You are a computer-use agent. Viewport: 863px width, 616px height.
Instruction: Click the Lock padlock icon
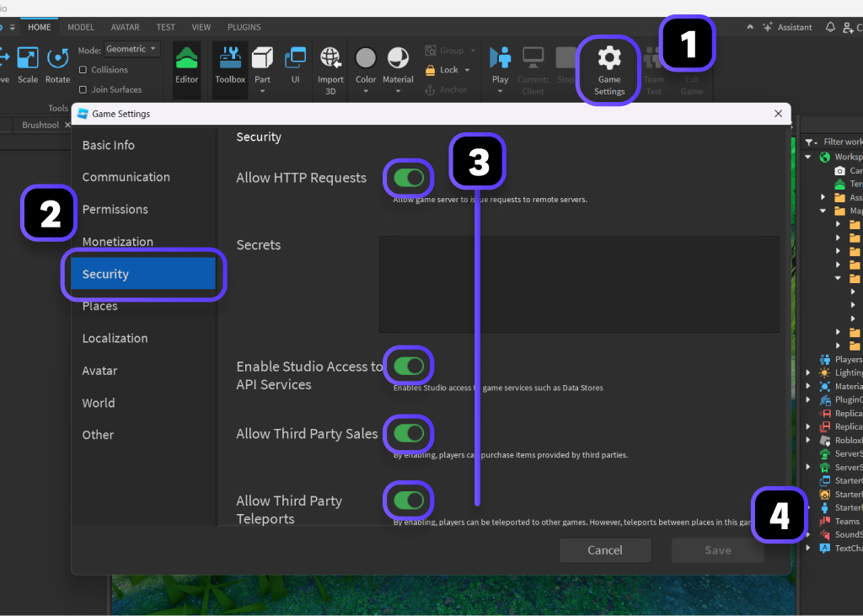431,70
